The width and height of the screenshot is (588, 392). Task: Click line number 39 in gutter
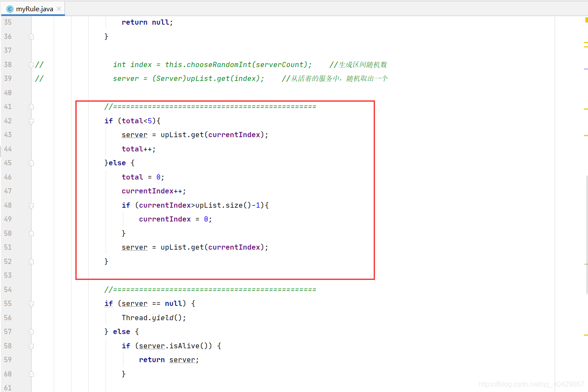[8, 79]
